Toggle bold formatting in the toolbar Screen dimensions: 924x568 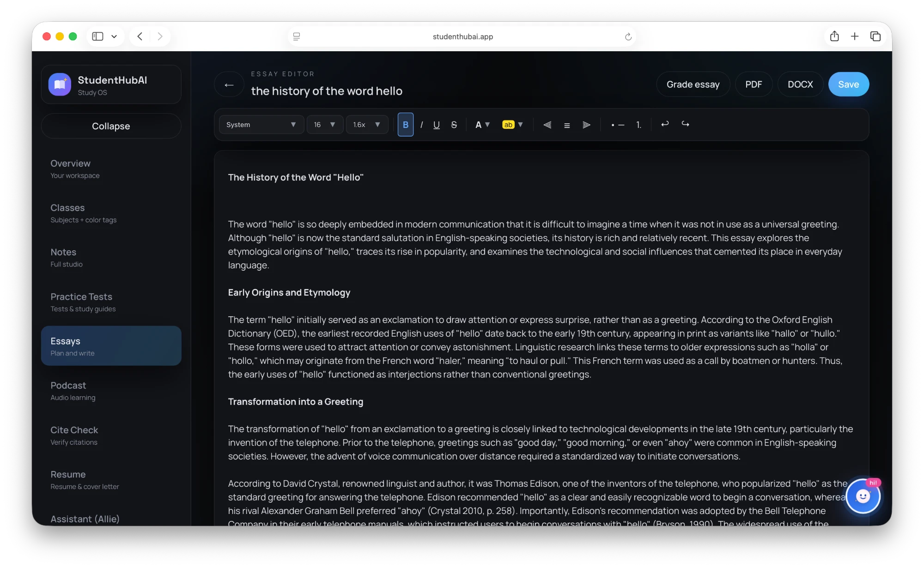pos(405,125)
